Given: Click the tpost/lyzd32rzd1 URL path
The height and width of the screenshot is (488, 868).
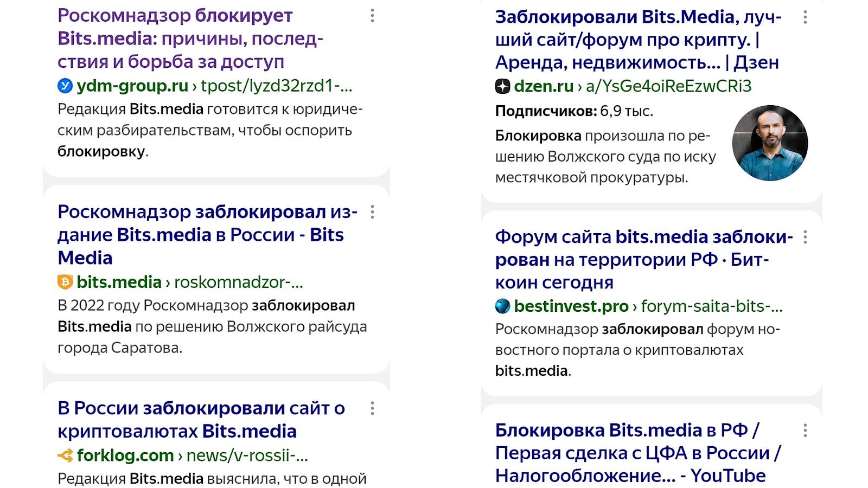Looking at the screenshot, I should pyautogui.click(x=277, y=86).
